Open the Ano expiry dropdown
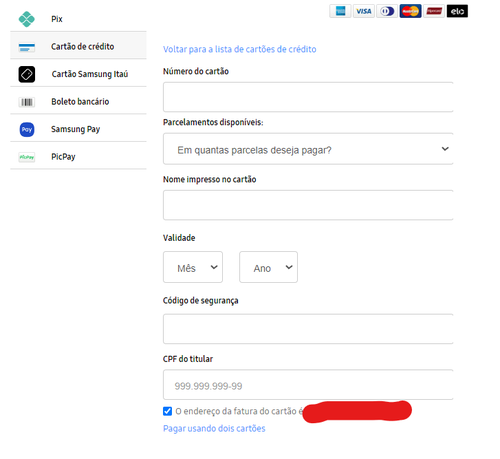500x459 pixels. click(268, 267)
